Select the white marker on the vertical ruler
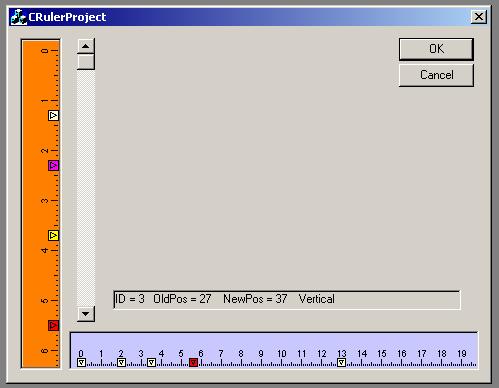Viewport: 499px width, 388px height. 53,116
